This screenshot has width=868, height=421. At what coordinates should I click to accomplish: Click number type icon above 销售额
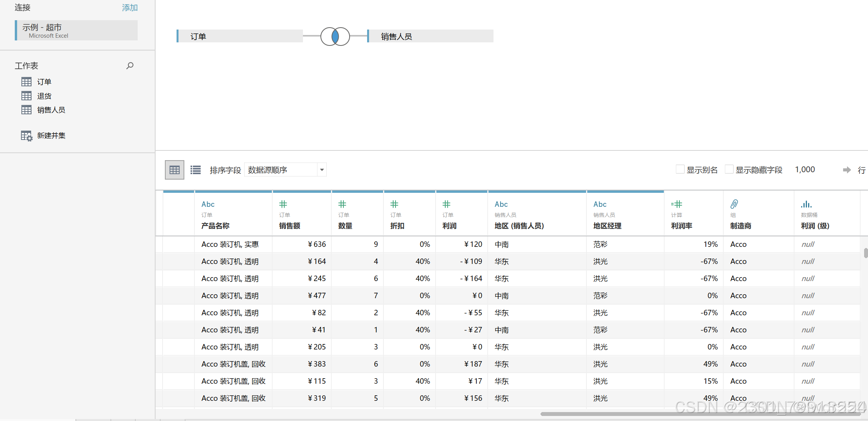[x=283, y=204]
